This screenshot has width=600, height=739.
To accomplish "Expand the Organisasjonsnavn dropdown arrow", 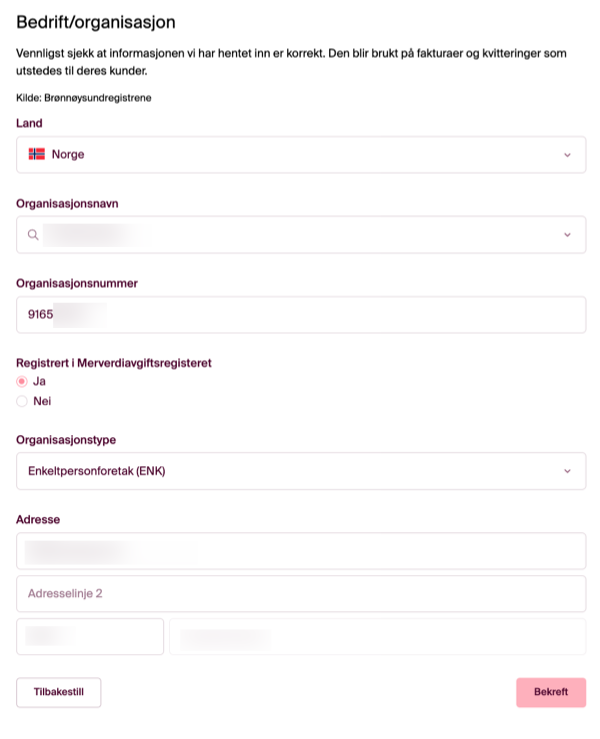I will click(567, 235).
